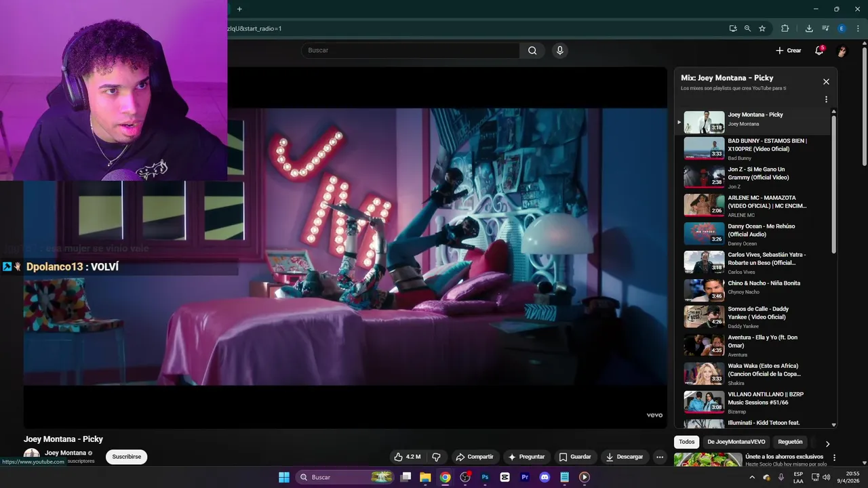Screen dimensions: 868x488
Task: Select the Reguetón filter chip
Action: 790,442
